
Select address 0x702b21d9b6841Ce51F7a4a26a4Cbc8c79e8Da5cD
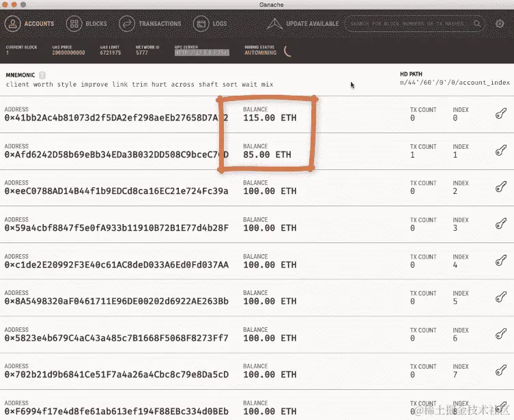pyautogui.click(x=116, y=374)
